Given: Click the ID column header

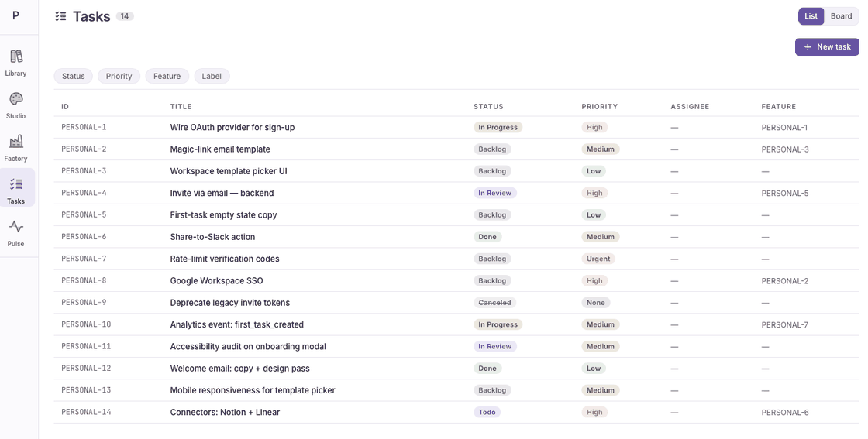Looking at the screenshot, I should (65, 106).
